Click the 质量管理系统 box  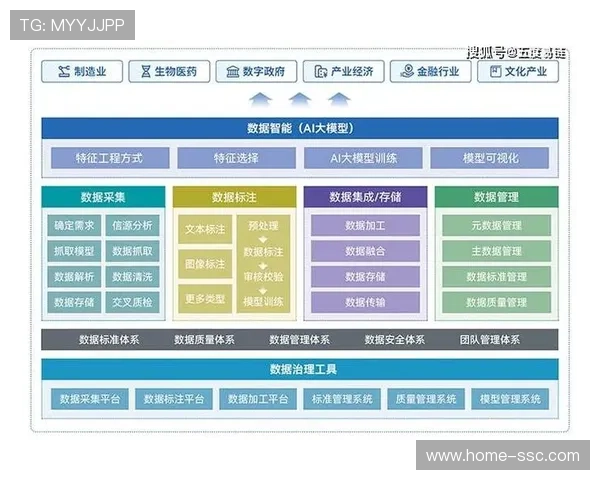pyautogui.click(x=426, y=399)
